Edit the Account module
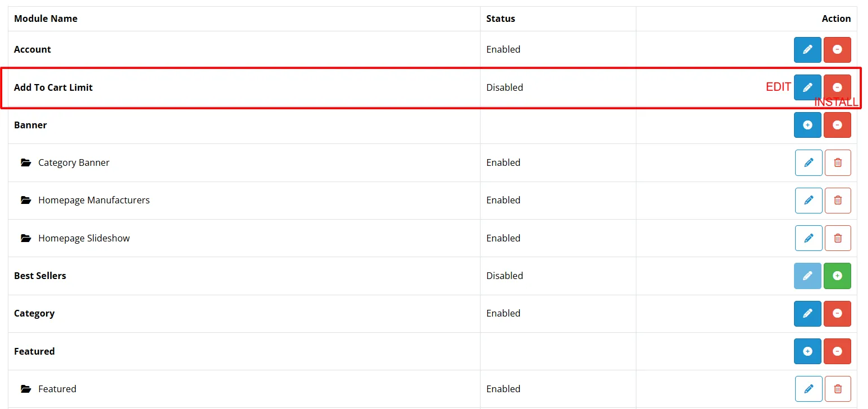This screenshot has width=868, height=409. tap(807, 50)
